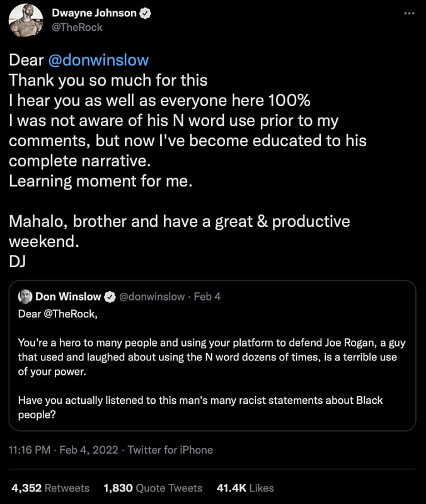Open the @TheRock handle link

[x=76, y=27]
